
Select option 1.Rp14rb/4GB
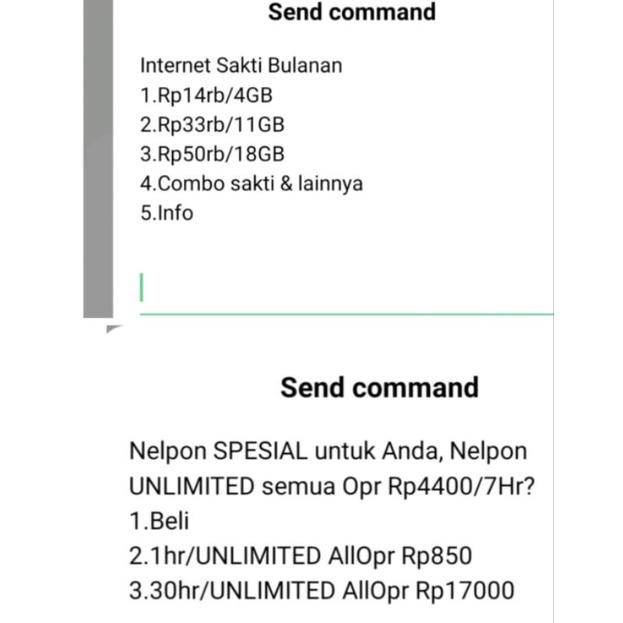(x=206, y=95)
